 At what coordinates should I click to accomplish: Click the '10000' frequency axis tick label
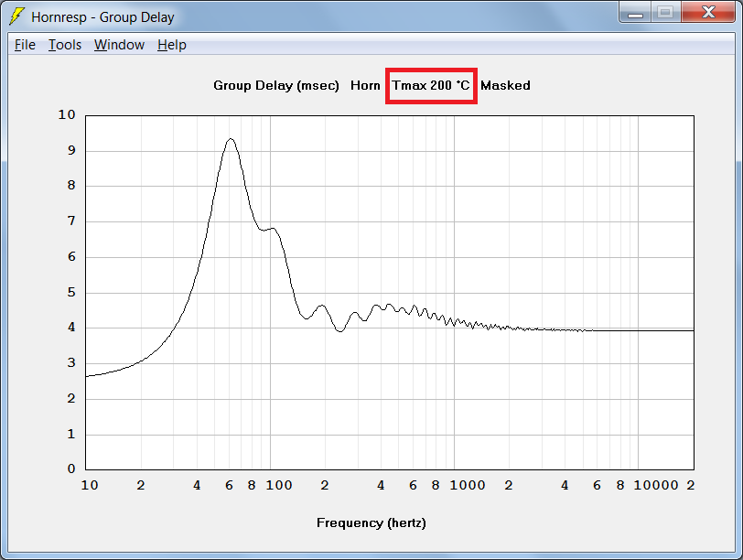[x=656, y=486]
